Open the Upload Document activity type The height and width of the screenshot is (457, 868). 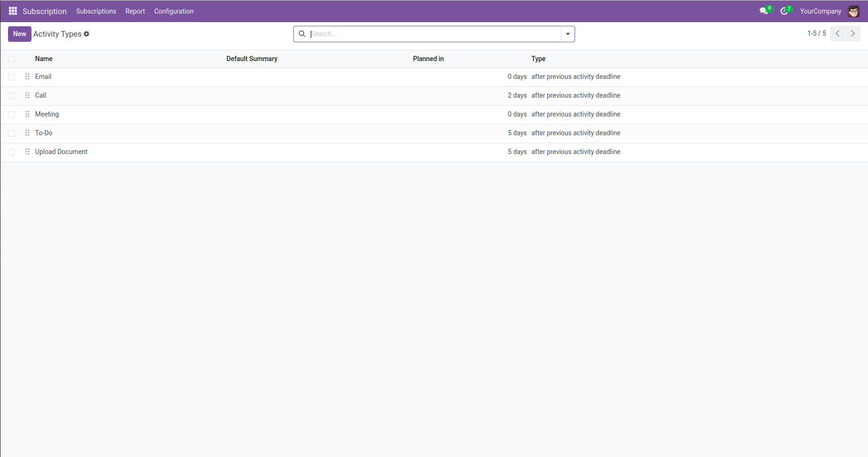point(61,152)
